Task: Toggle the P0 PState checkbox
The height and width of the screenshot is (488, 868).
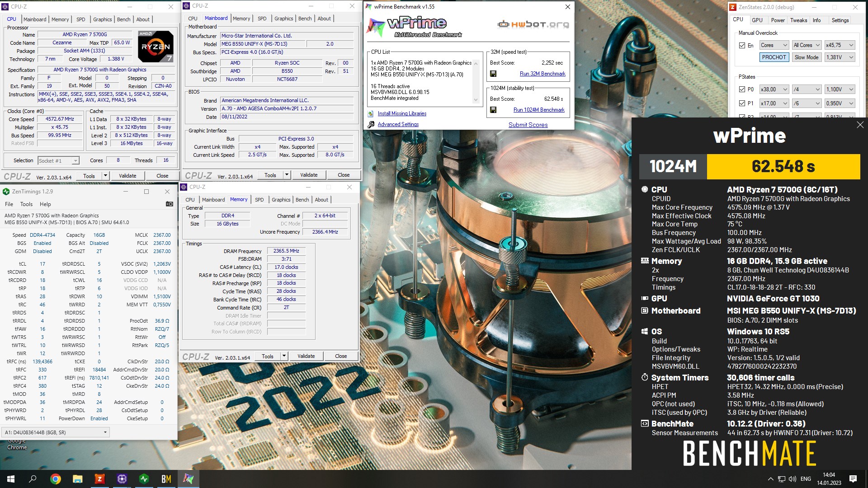Action: [742, 89]
